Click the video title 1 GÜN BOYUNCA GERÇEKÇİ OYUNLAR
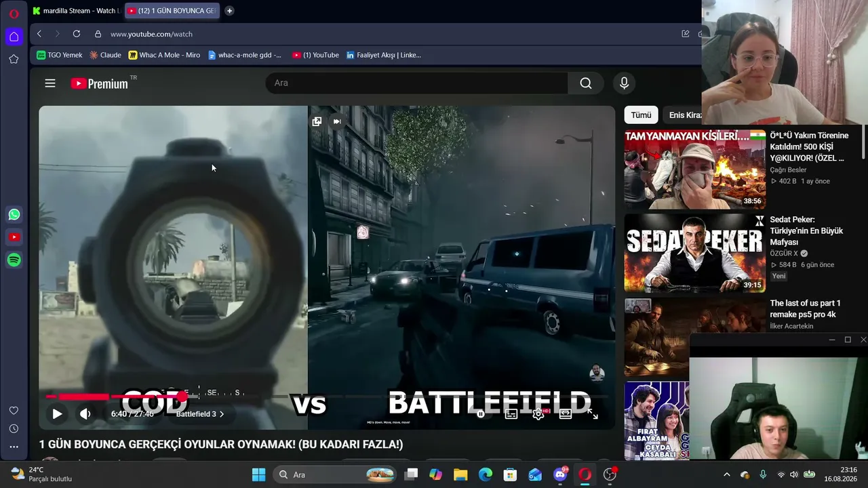The height and width of the screenshot is (488, 868). pyautogui.click(x=221, y=445)
